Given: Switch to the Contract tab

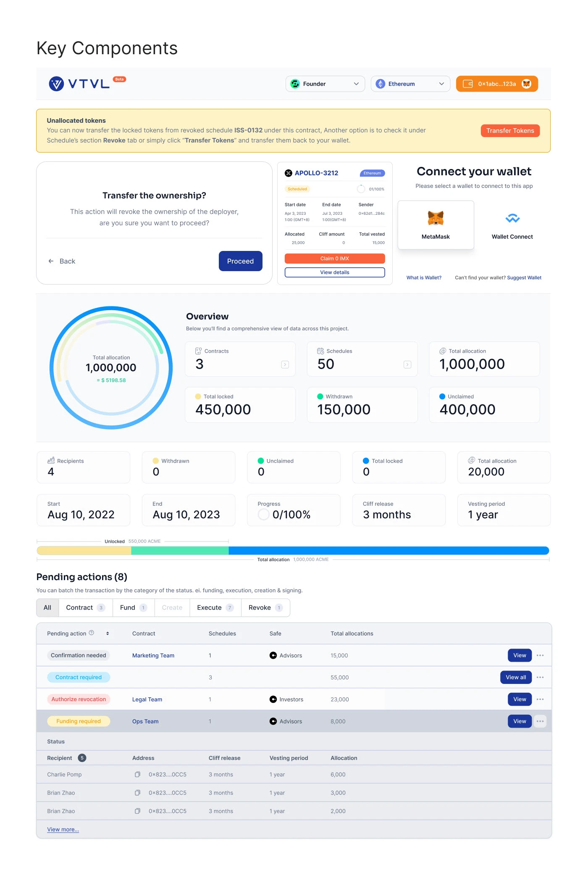Looking at the screenshot, I should click(85, 608).
